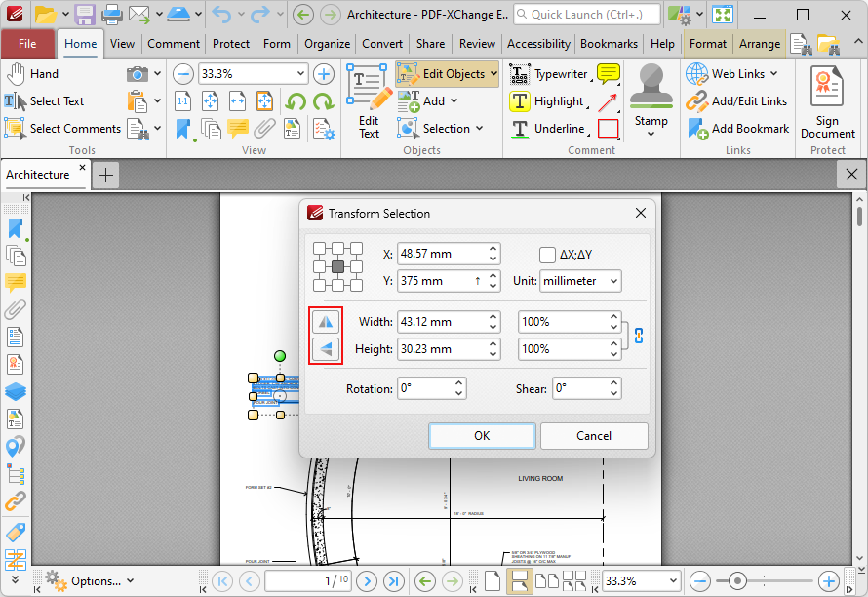868x597 pixels.
Task: Click the X position field
Action: (x=442, y=254)
